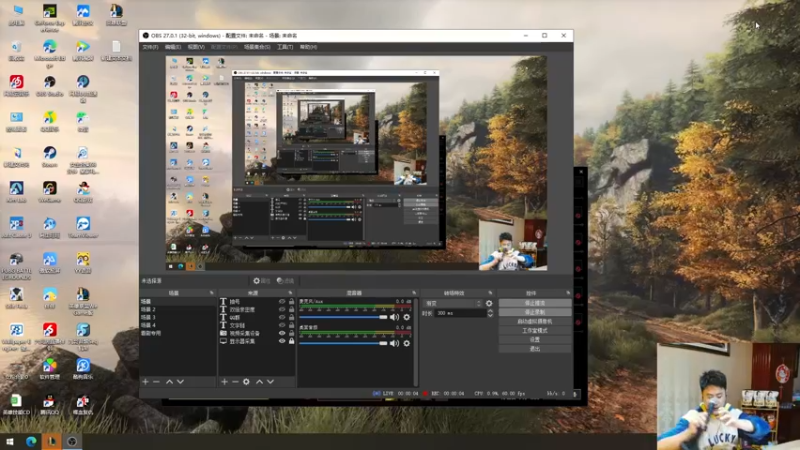Screen dimensions: 800x450
Task: Click the webcam overlay in the OBS preview
Action: [x=513, y=244]
